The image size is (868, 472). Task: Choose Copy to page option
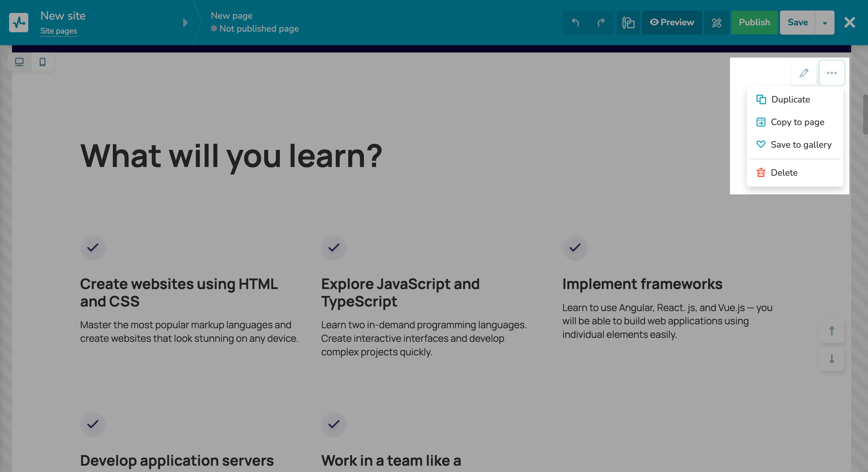(x=797, y=122)
